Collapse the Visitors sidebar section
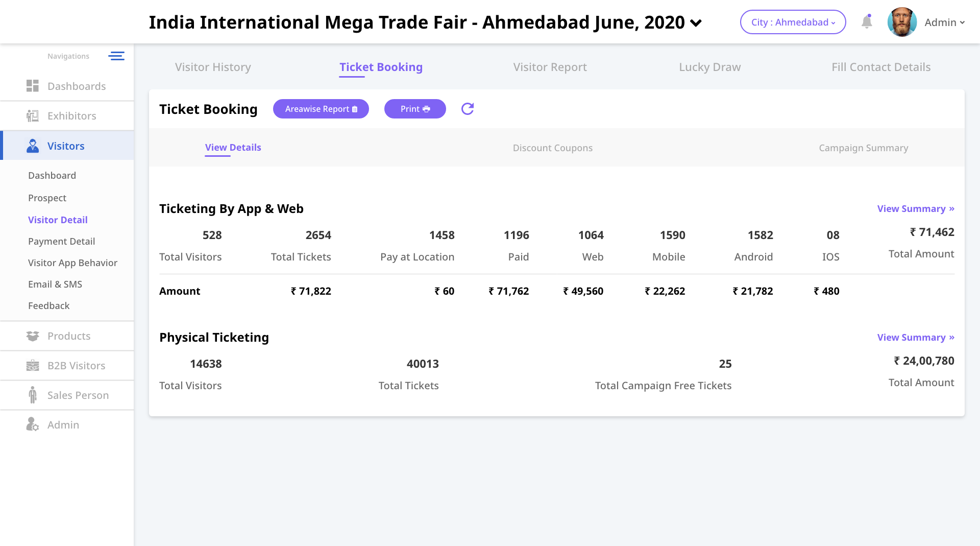980x546 pixels. [66, 146]
